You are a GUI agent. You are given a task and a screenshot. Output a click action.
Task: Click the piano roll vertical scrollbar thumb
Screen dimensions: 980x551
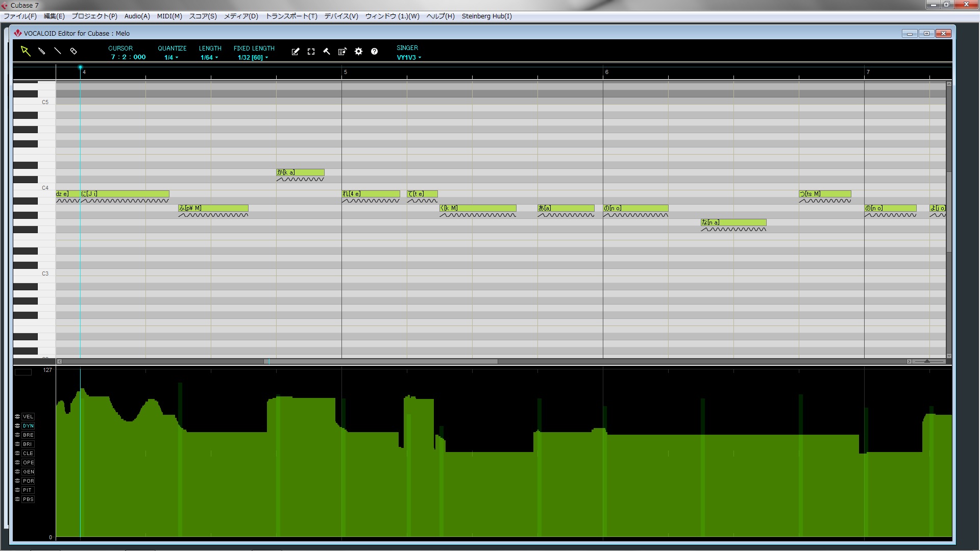[949, 212]
